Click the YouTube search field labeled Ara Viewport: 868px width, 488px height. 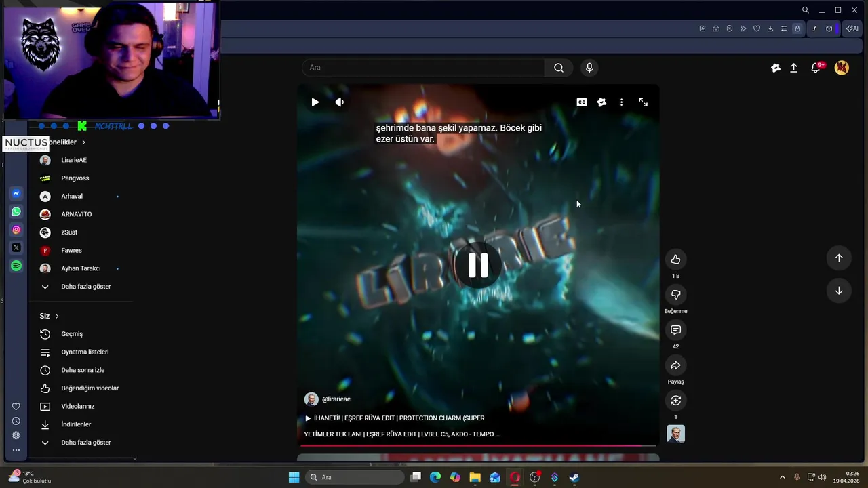click(423, 68)
